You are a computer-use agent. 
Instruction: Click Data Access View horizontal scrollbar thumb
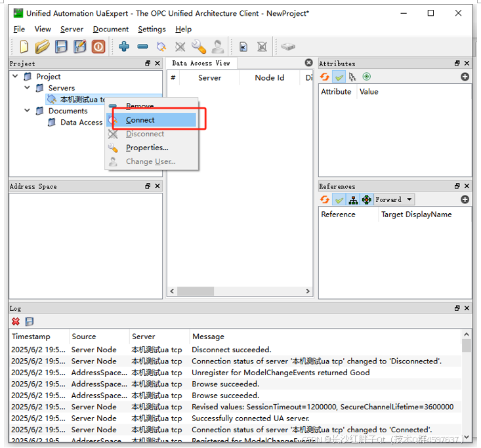[196, 291]
